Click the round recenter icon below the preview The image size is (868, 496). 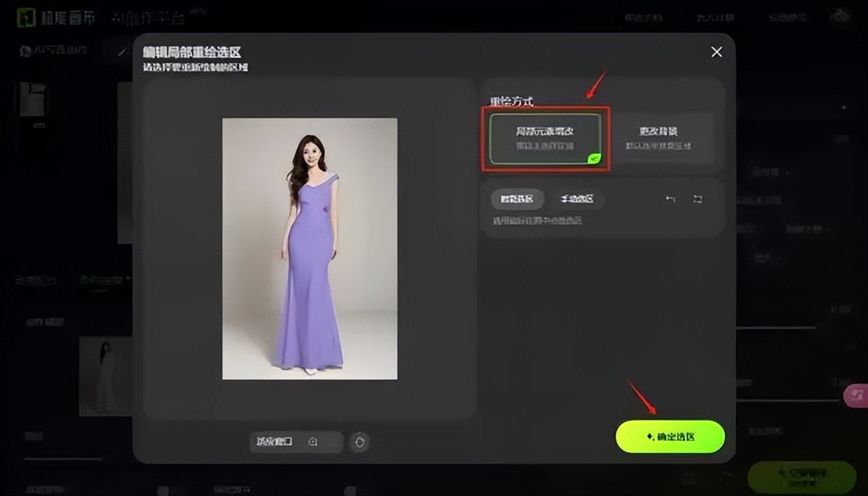click(359, 442)
